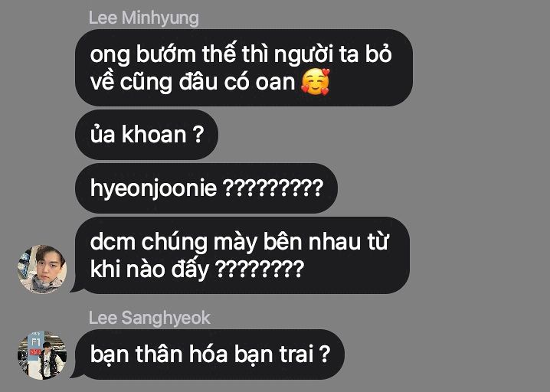
Task: Open Lee Sanghyeok's profile avatar
Action: point(42,355)
